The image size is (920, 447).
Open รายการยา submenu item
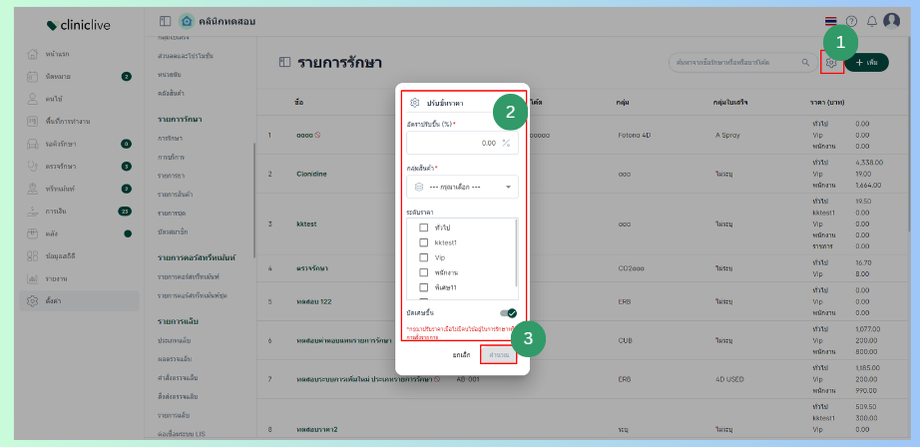tap(171, 176)
